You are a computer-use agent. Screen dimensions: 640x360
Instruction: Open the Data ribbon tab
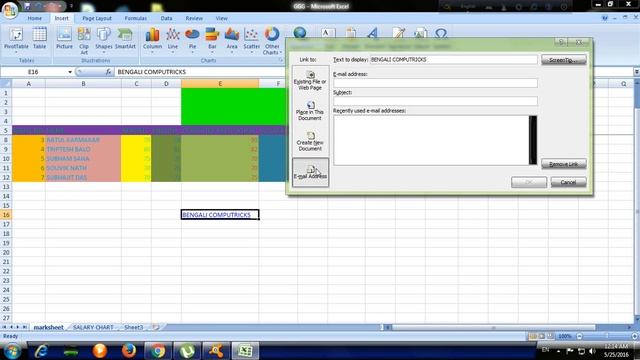[x=166, y=18]
